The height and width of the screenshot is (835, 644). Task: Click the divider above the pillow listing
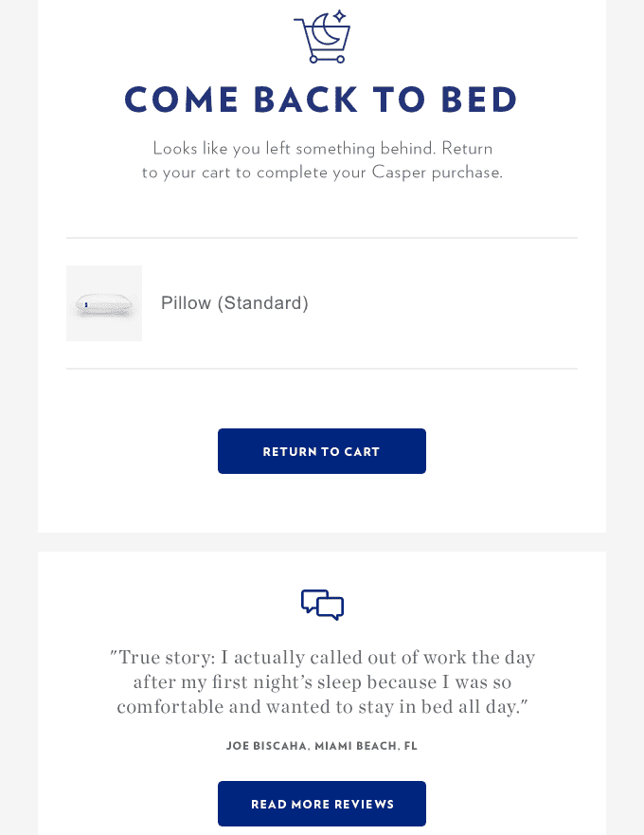(x=322, y=237)
